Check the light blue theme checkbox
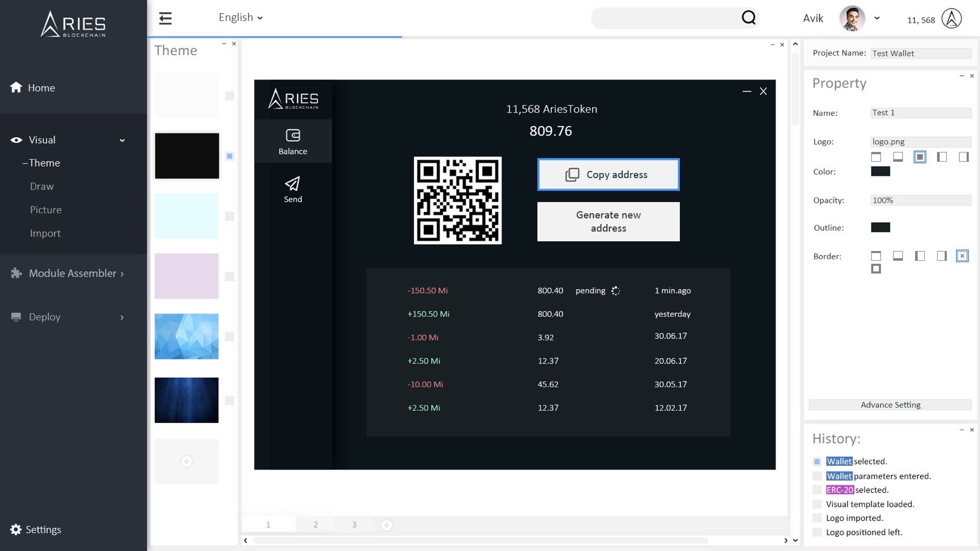The width and height of the screenshot is (980, 551). coord(230,216)
